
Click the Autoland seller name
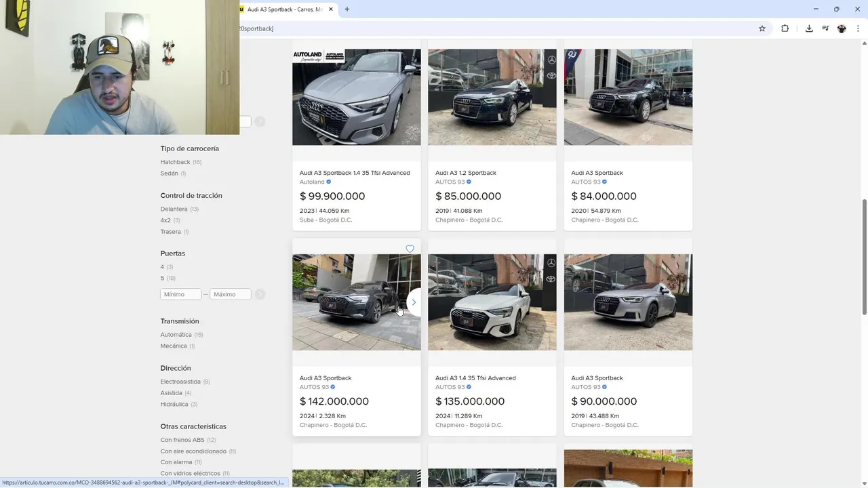(312, 182)
